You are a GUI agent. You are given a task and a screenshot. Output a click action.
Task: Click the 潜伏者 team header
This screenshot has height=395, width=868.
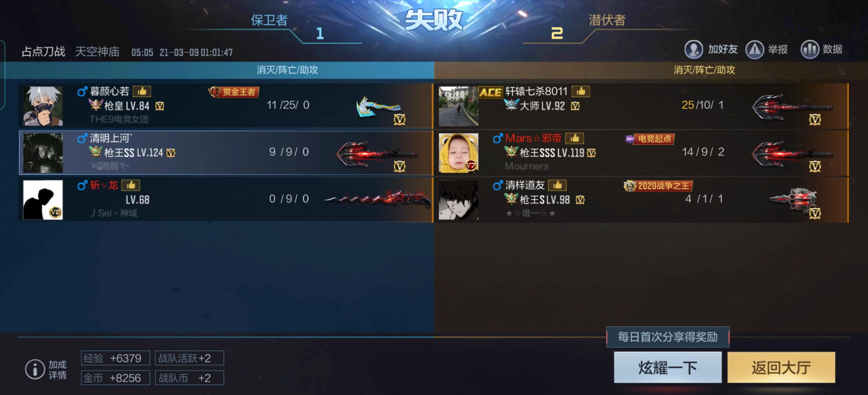[607, 20]
